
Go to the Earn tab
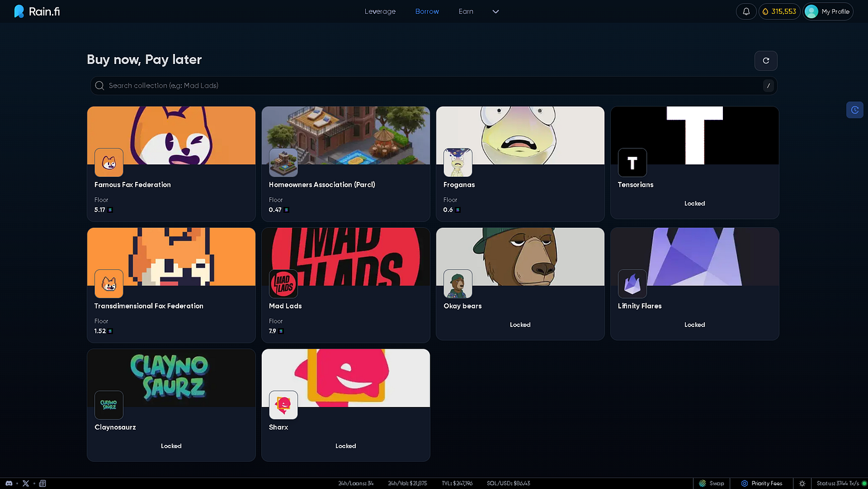pos(466,11)
